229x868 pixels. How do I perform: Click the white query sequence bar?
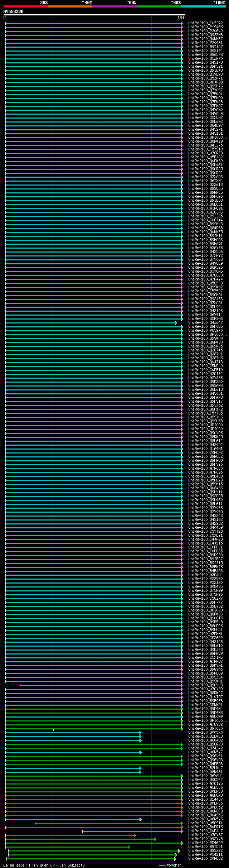[94, 15]
